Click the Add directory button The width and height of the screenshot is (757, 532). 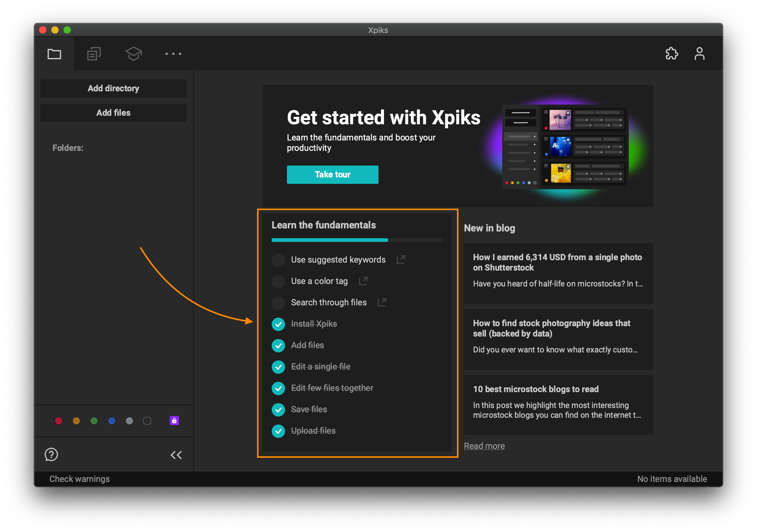114,88
